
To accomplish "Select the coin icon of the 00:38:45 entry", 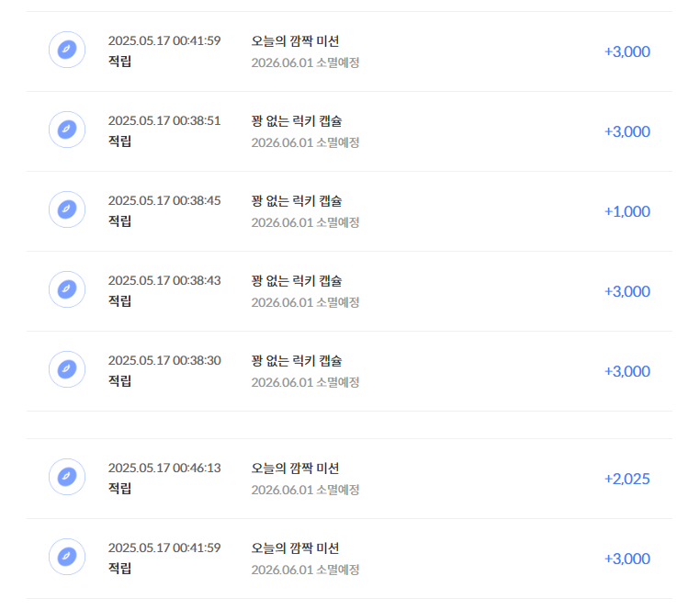I will [67, 209].
